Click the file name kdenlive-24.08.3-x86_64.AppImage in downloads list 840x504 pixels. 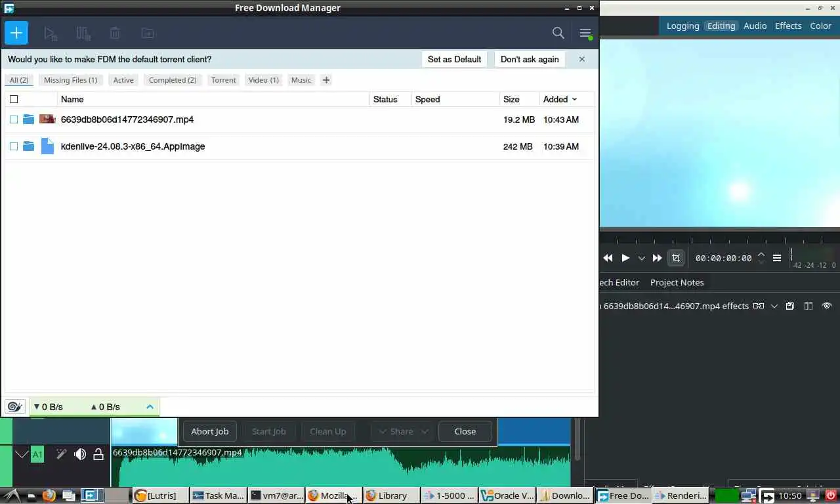(133, 146)
